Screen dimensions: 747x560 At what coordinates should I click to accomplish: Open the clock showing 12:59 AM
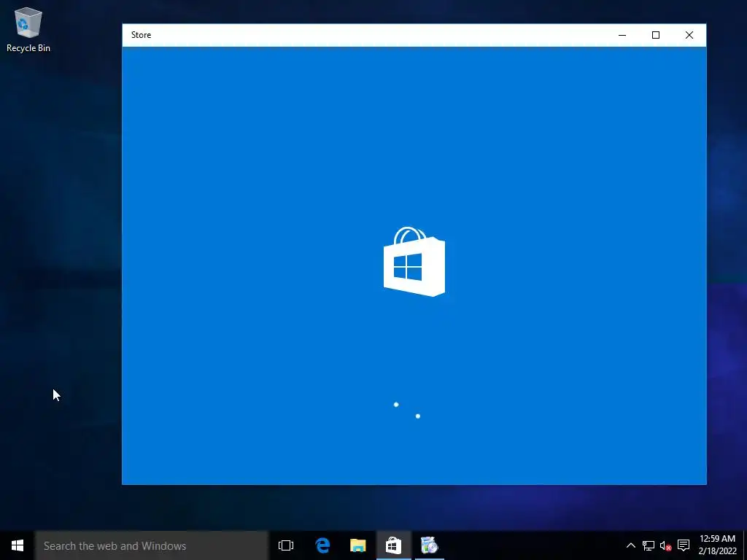click(x=717, y=545)
